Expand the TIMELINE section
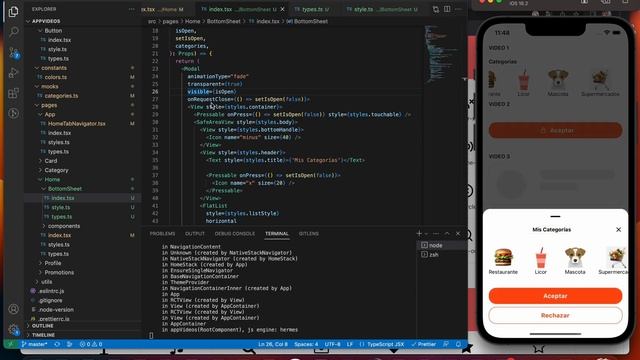 43,335
